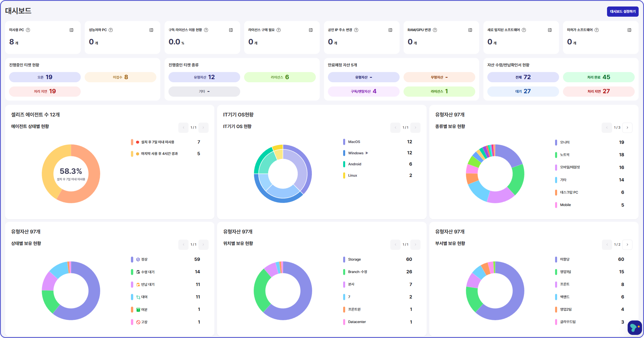The height and width of the screenshot is (338, 644).
Task: Open panel icon on 미허가 소프트웨어 card
Action: pyautogui.click(x=629, y=30)
